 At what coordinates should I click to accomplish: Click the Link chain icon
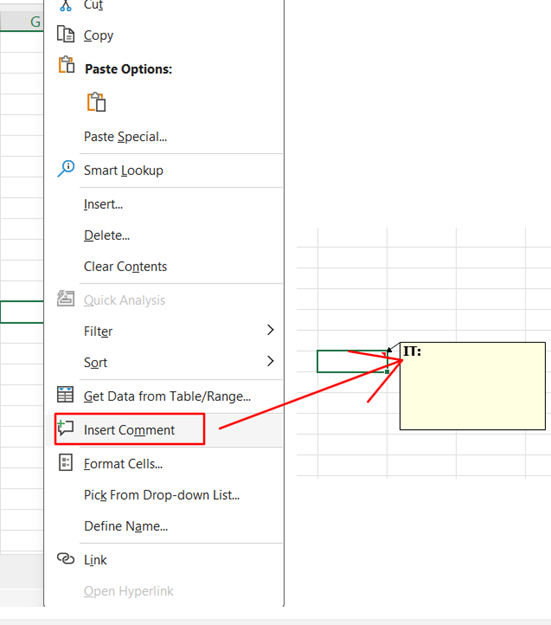pyautogui.click(x=65, y=558)
